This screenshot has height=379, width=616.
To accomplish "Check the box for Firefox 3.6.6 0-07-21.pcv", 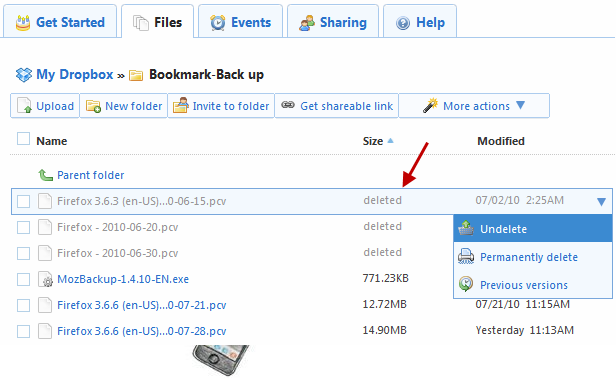I will (x=24, y=306).
